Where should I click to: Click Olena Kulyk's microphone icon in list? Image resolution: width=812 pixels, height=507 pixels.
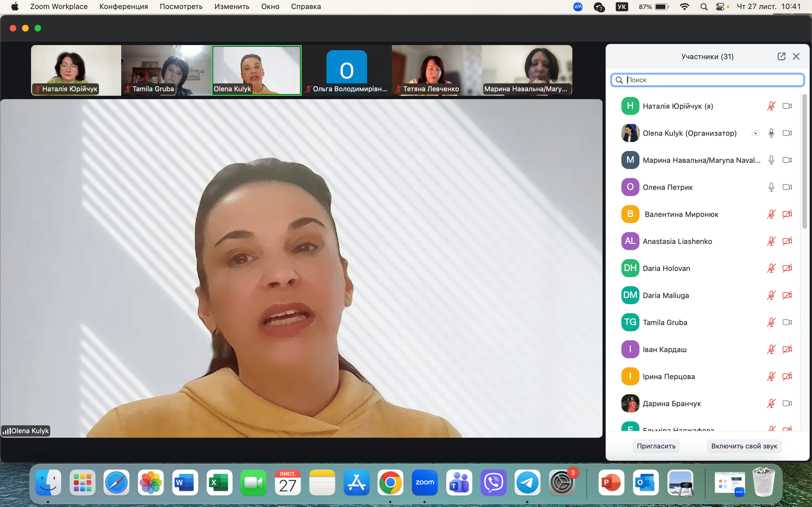coord(771,133)
